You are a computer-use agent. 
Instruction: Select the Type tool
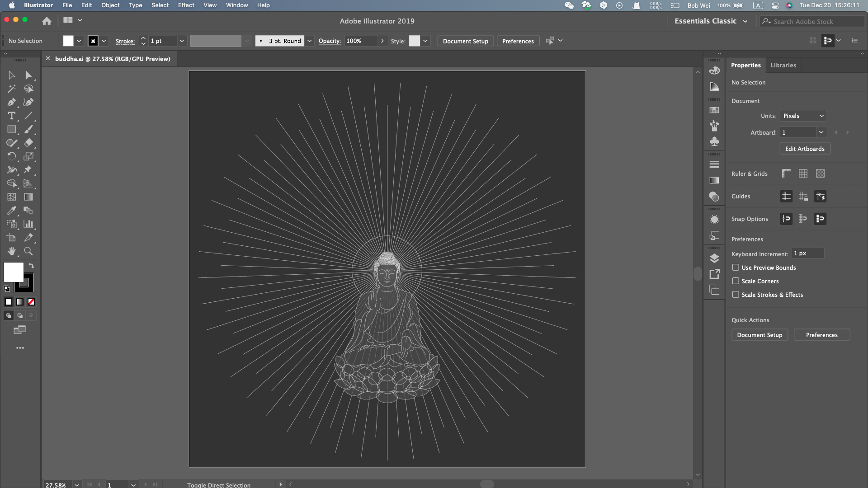pos(11,116)
